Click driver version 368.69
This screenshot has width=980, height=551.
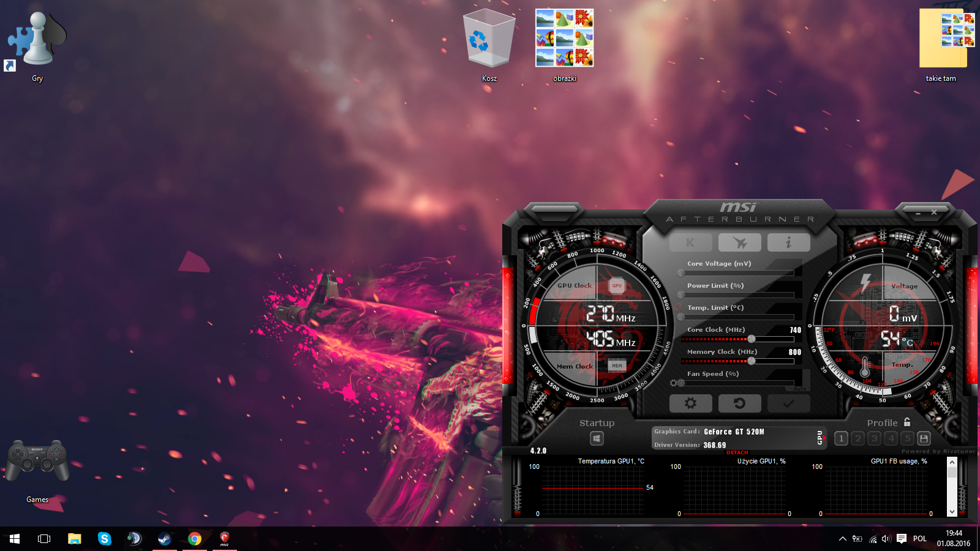[715, 445]
